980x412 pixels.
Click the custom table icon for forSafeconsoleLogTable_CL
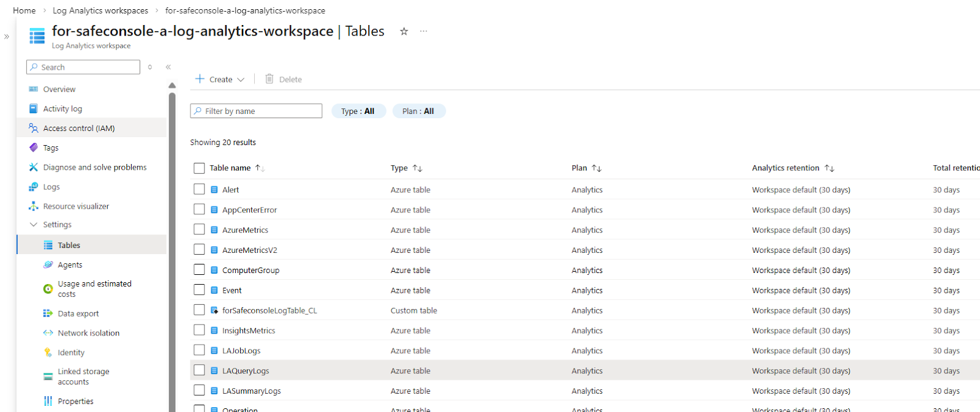point(214,310)
